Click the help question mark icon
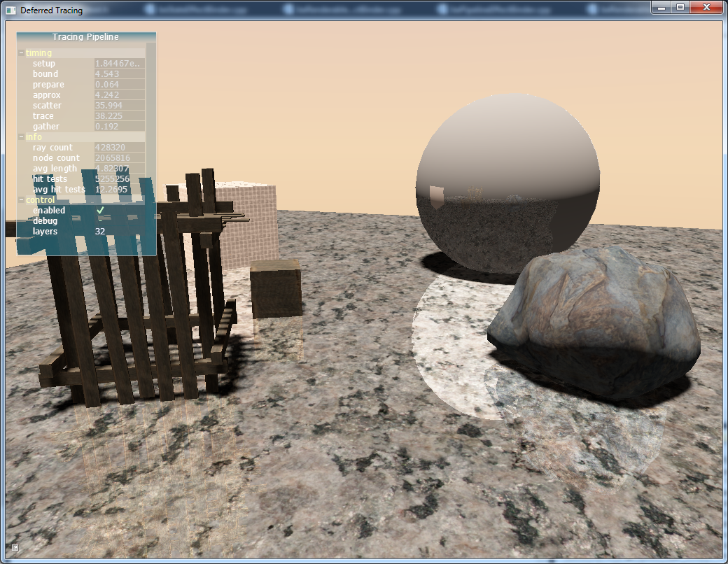This screenshot has width=728, height=564. pyautogui.click(x=15, y=547)
